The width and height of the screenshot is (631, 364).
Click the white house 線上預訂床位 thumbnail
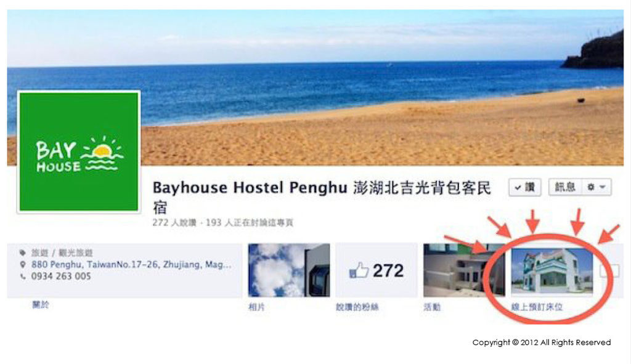(552, 272)
